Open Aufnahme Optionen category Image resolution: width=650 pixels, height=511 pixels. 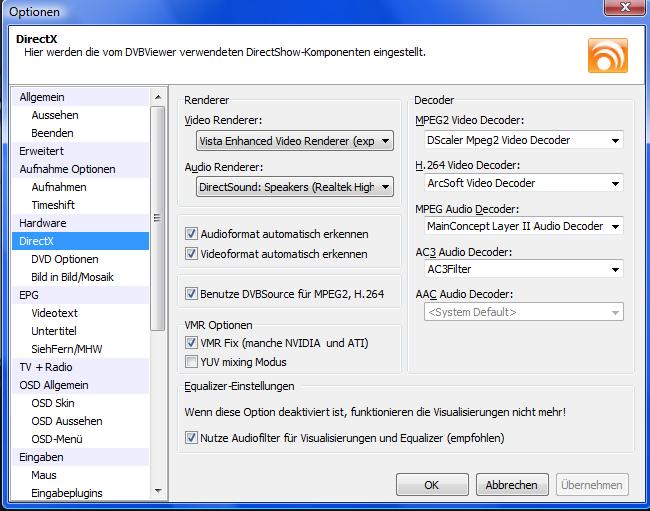point(80,169)
